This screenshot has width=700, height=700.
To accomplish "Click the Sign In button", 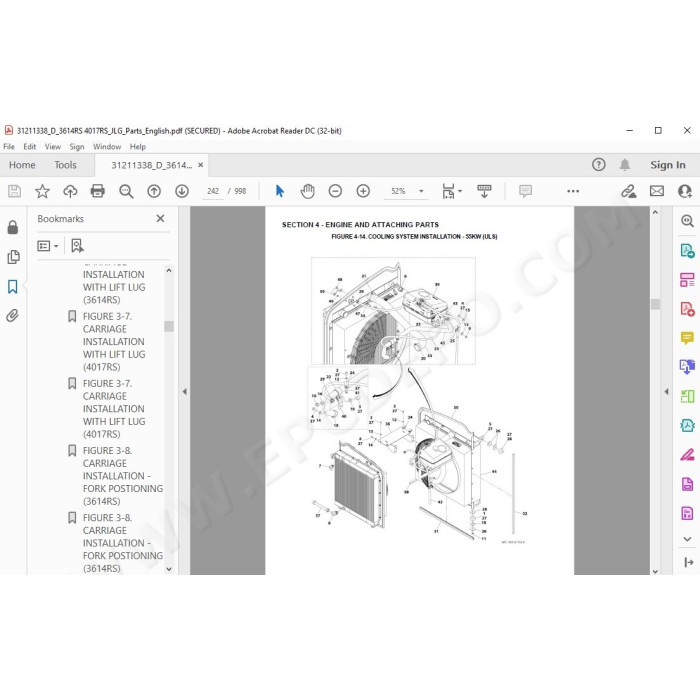I will (x=668, y=165).
